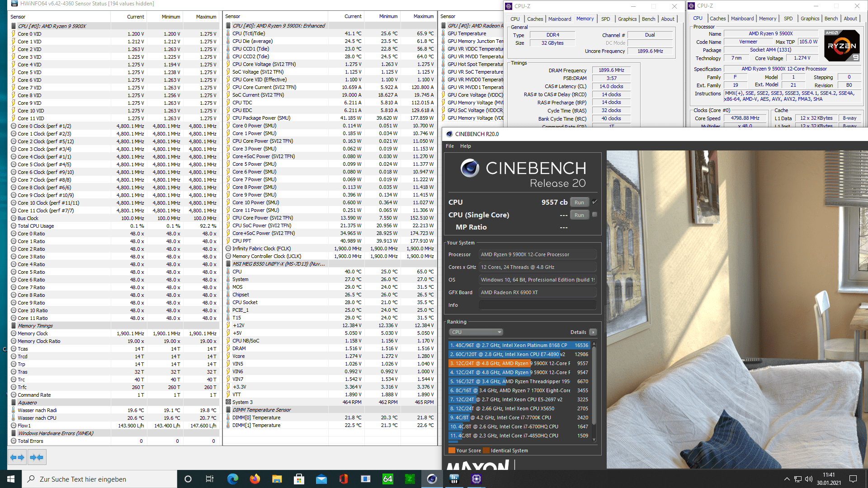Open network status tray icon
The image size is (868, 488).
[x=798, y=479]
